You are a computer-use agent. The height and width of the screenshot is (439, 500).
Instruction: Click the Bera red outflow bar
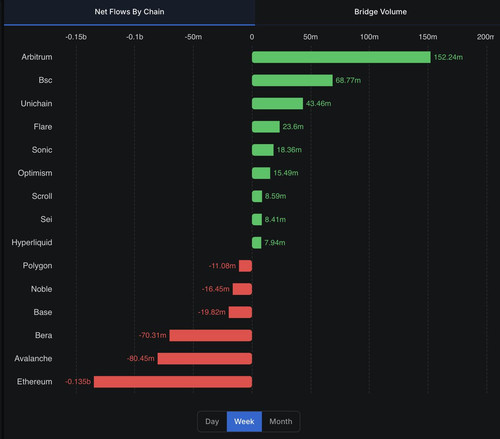tap(211, 335)
